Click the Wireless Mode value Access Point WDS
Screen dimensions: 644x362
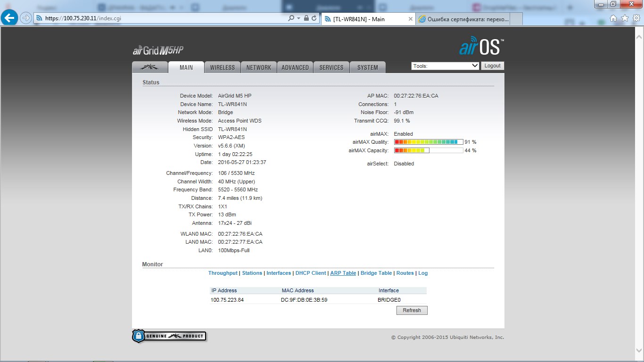tap(239, 121)
